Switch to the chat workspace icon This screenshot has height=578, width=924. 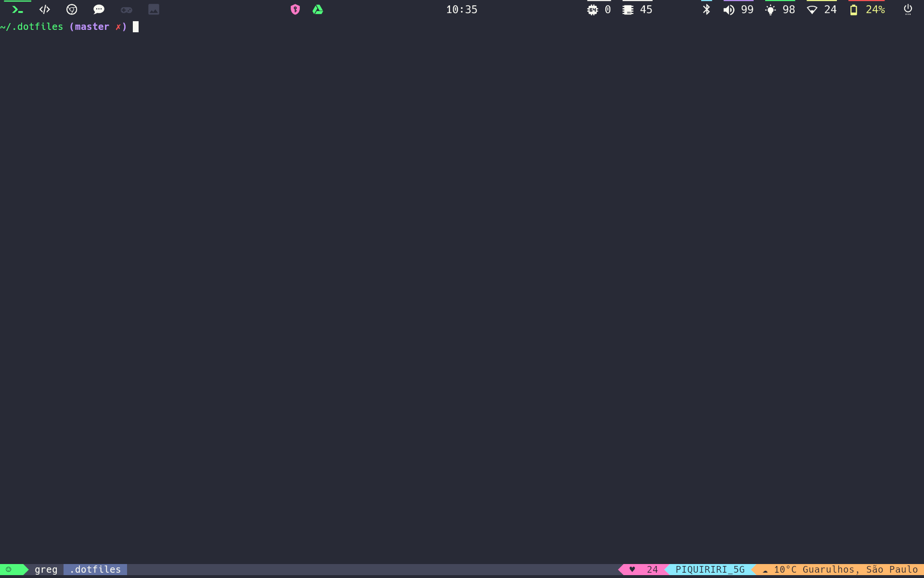click(99, 10)
